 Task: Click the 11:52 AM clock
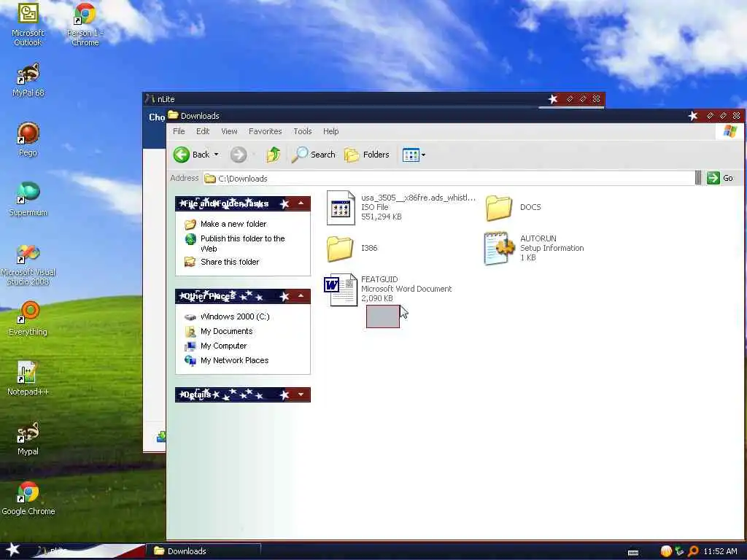(720, 551)
